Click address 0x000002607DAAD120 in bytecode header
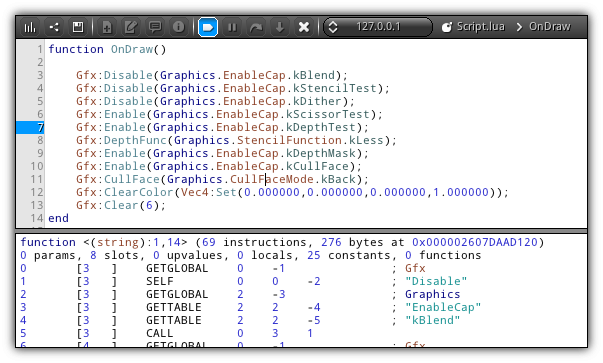 coord(475,242)
